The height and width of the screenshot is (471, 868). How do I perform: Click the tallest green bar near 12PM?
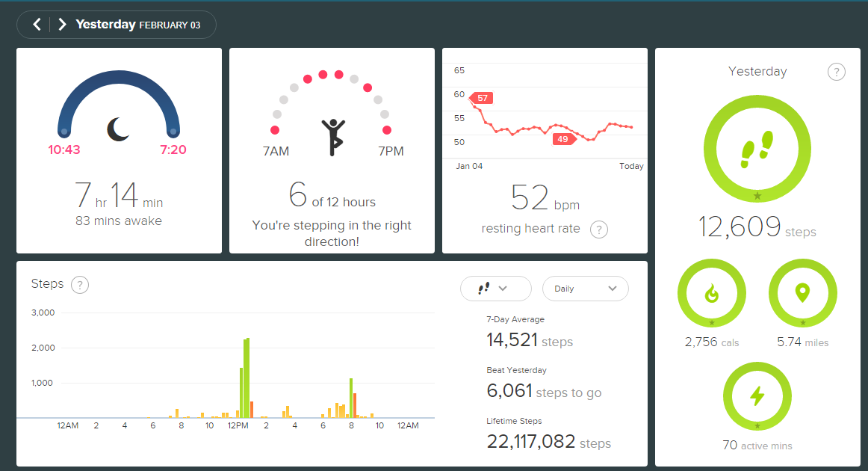click(x=247, y=378)
